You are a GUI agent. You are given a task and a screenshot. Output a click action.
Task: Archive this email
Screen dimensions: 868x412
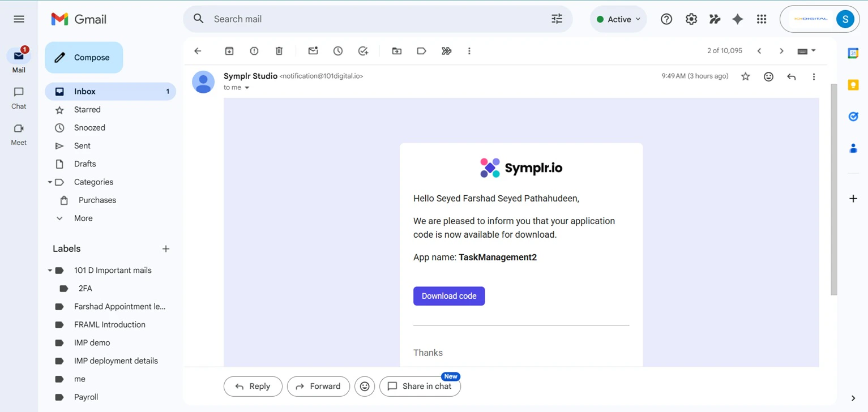click(x=229, y=51)
